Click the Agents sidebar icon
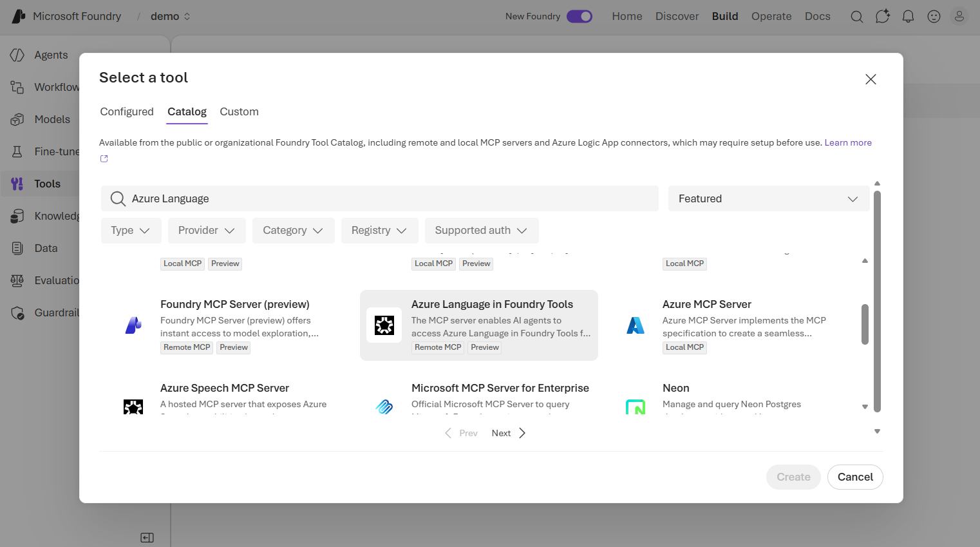 tap(17, 55)
